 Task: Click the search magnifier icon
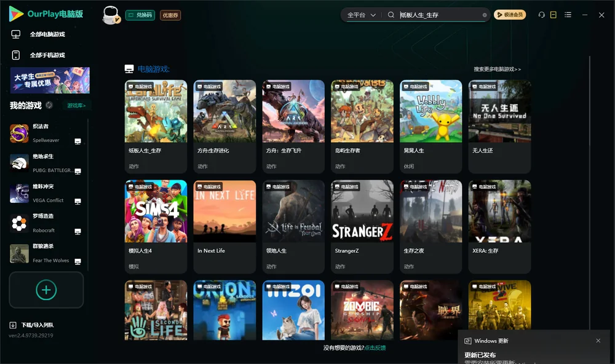point(391,15)
